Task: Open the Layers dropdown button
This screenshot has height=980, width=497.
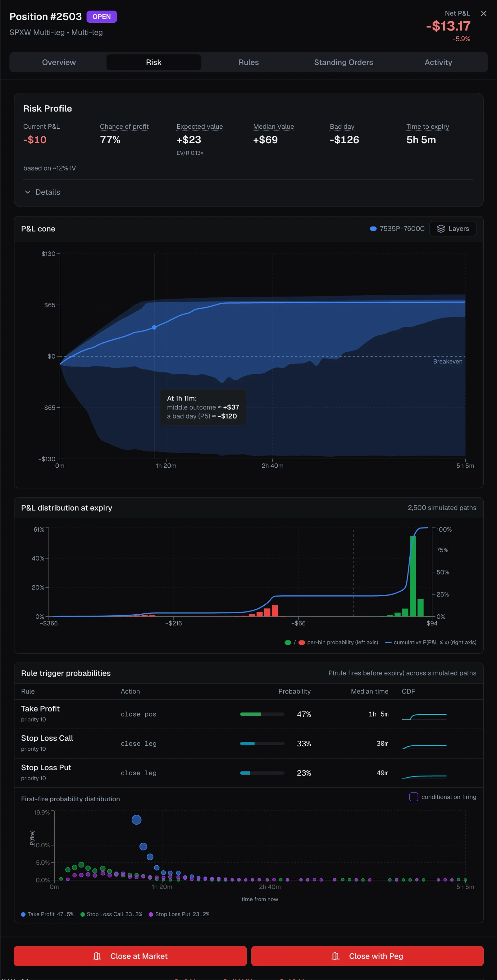Action: coord(453,229)
